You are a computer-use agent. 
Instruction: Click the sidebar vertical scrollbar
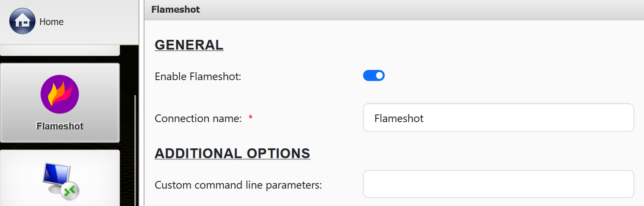point(135,148)
